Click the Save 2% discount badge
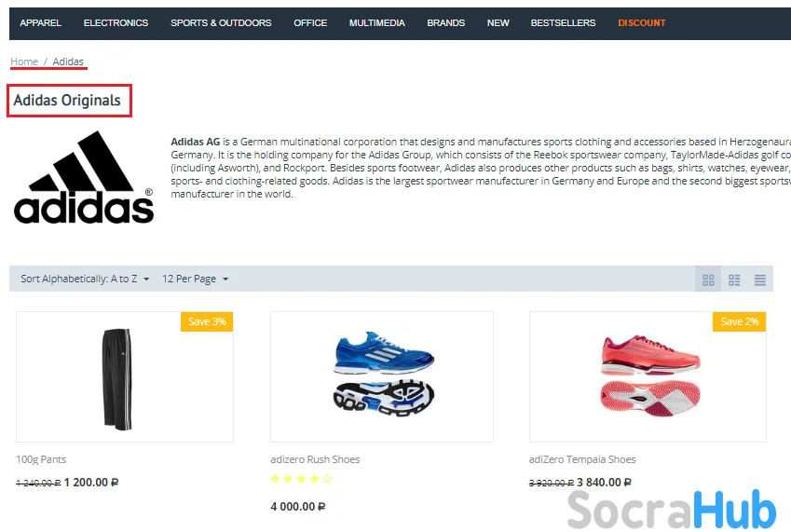Image resolution: width=791 pixels, height=532 pixels. [739, 321]
